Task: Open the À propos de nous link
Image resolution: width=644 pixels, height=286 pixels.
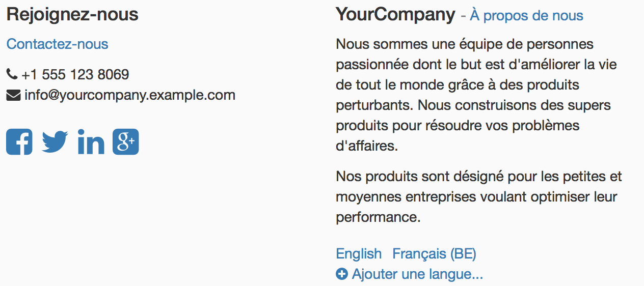Action: click(x=526, y=16)
